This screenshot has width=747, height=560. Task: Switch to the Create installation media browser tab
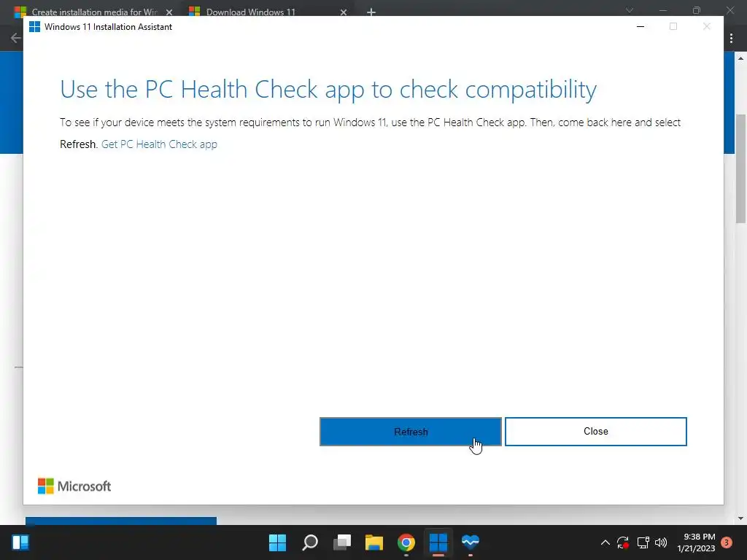point(94,12)
